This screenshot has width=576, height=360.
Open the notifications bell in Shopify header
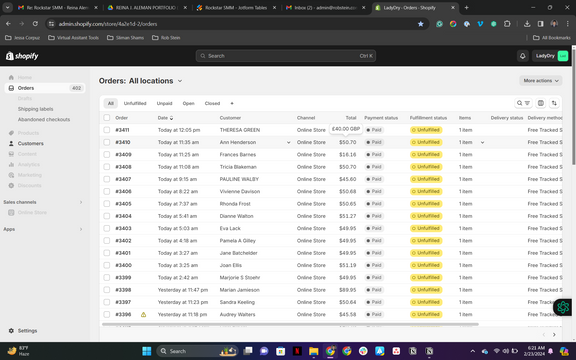click(x=522, y=56)
